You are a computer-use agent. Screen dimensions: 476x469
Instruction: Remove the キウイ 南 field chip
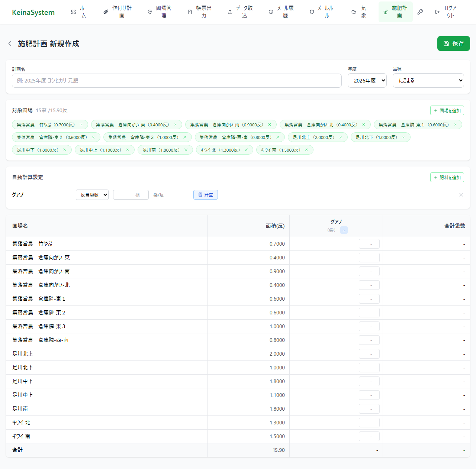(306, 150)
